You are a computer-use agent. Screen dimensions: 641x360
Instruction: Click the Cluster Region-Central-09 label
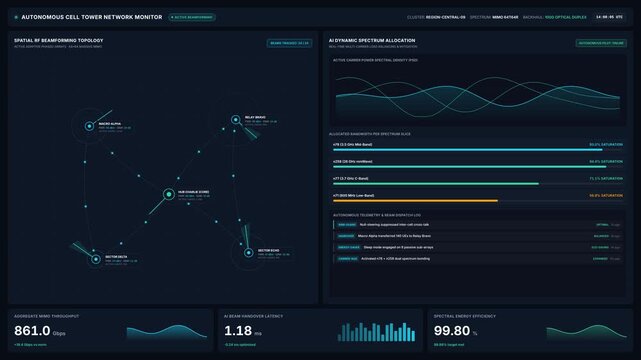[436, 17]
